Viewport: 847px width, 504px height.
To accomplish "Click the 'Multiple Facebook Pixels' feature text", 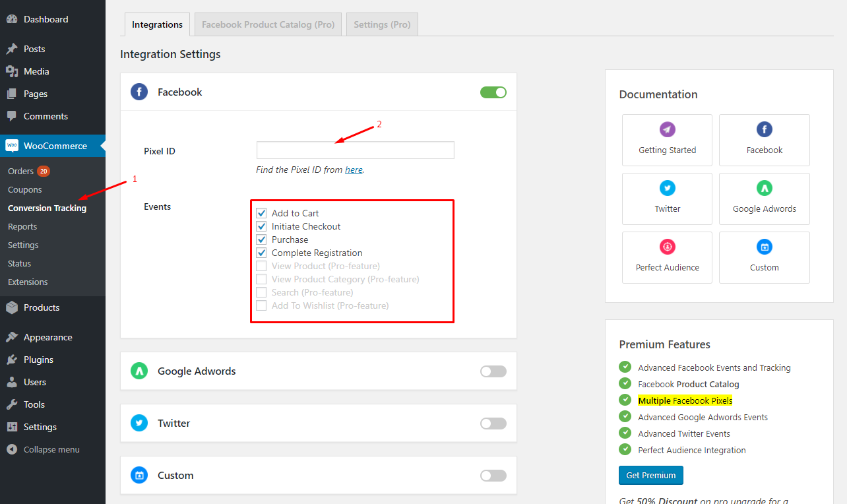I will point(685,400).
